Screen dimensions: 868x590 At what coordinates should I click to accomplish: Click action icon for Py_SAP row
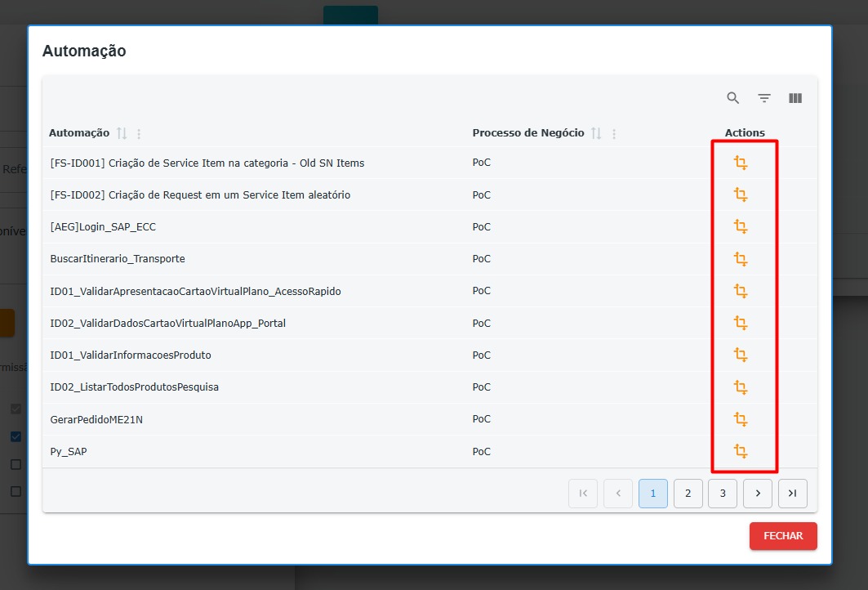pyautogui.click(x=741, y=451)
